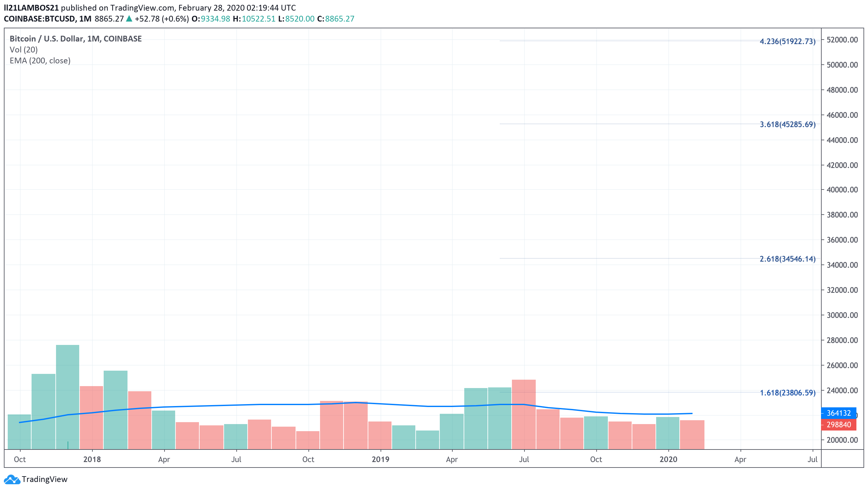Click the tallest green volume bar of December 2017
The height and width of the screenshot is (491, 868).
(68, 397)
